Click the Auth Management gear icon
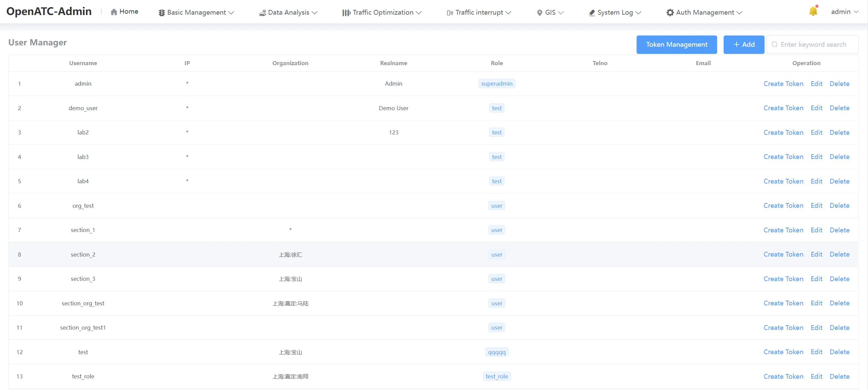868x390 pixels. click(x=670, y=13)
